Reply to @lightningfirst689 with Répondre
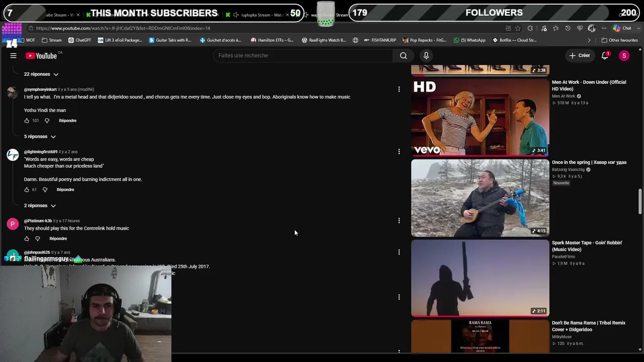The height and width of the screenshot is (362, 644). tap(65, 190)
